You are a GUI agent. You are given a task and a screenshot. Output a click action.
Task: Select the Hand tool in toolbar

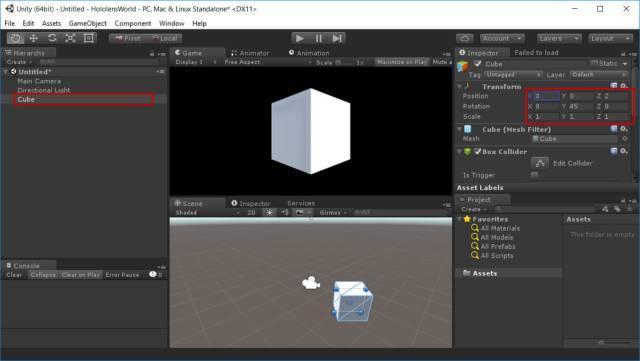point(16,38)
